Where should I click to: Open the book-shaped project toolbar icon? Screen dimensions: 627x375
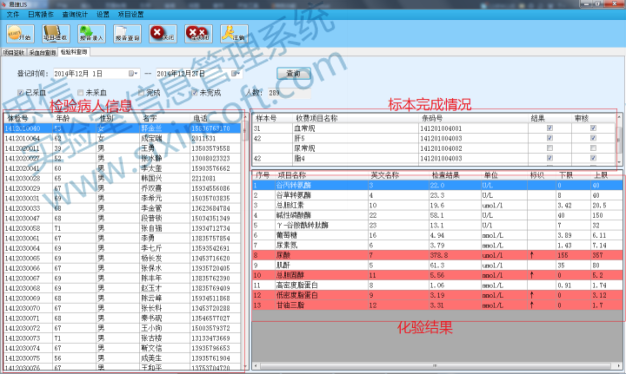point(56,34)
